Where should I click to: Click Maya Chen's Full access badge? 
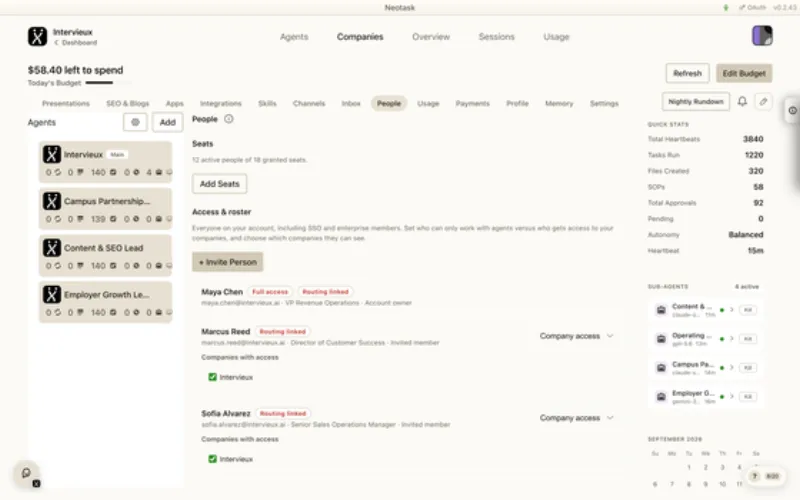click(x=270, y=292)
